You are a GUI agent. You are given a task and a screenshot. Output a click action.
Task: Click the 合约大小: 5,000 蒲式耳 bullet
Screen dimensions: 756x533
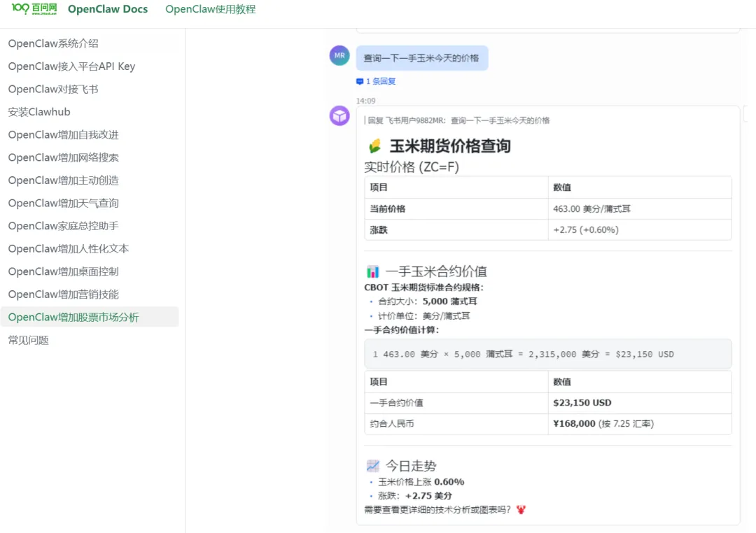pos(427,301)
